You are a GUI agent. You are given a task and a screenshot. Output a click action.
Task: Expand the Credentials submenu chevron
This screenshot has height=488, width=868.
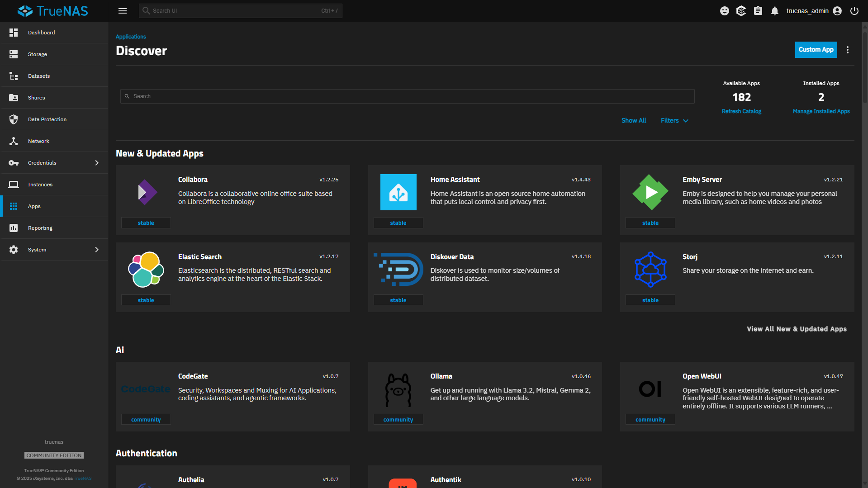click(x=97, y=163)
